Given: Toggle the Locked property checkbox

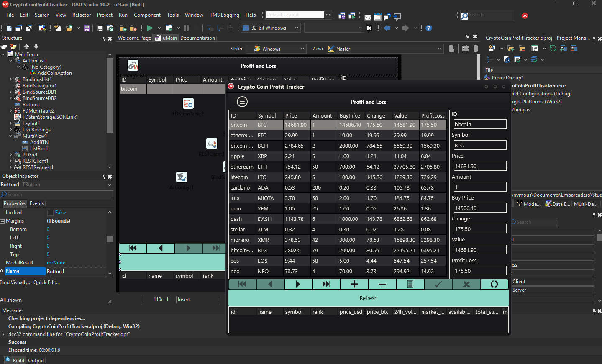Looking at the screenshot, I should (51, 213).
